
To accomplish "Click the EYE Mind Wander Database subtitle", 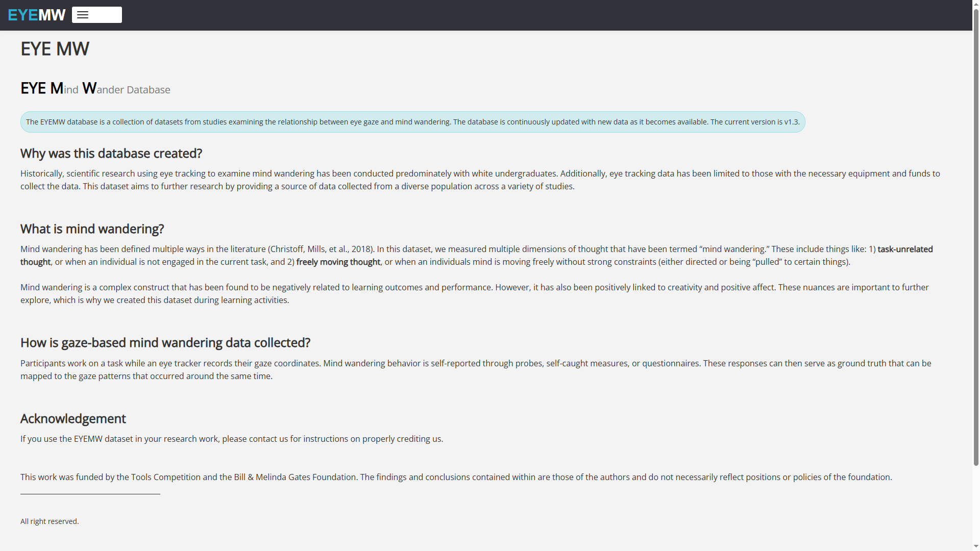I will [95, 89].
